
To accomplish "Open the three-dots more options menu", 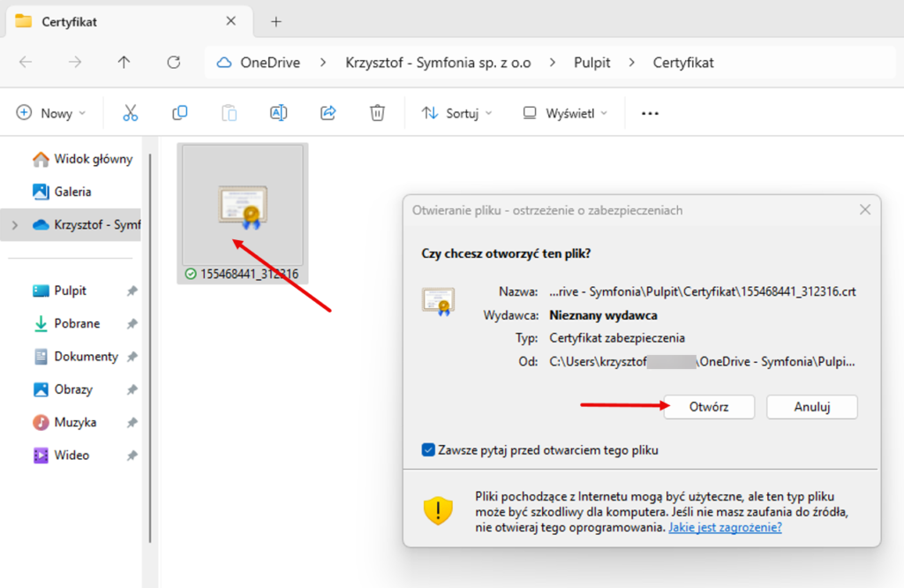I will 650,114.
